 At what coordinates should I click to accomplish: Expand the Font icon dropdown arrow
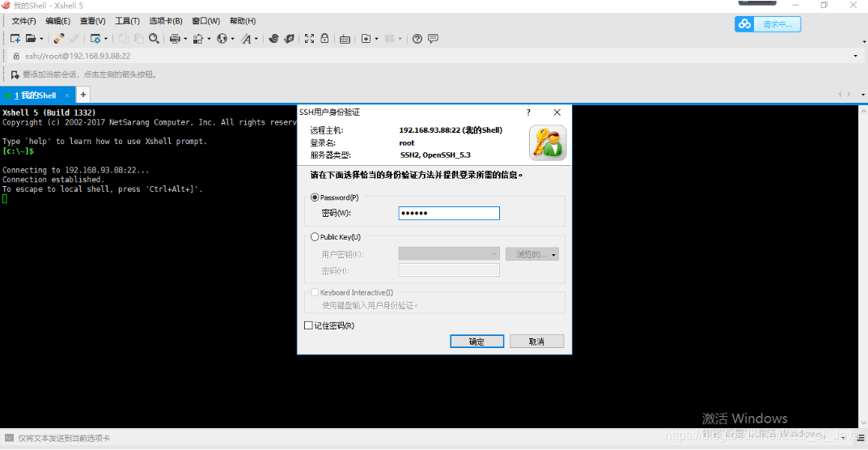(x=256, y=40)
